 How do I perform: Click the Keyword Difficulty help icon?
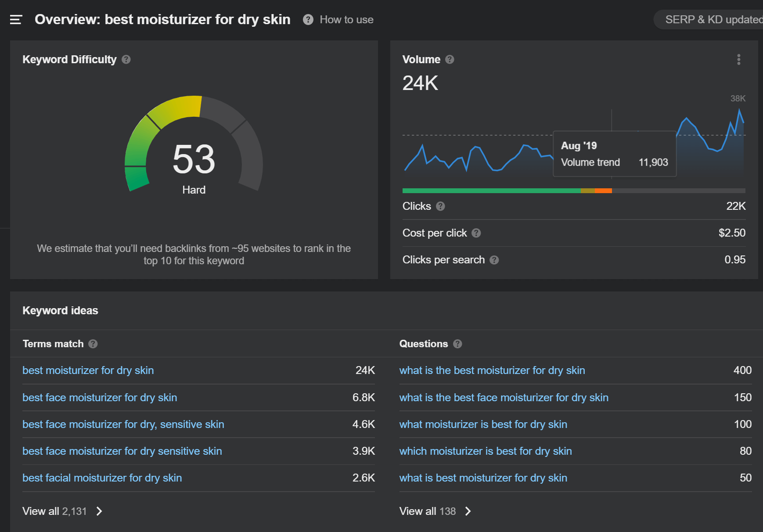pos(126,59)
